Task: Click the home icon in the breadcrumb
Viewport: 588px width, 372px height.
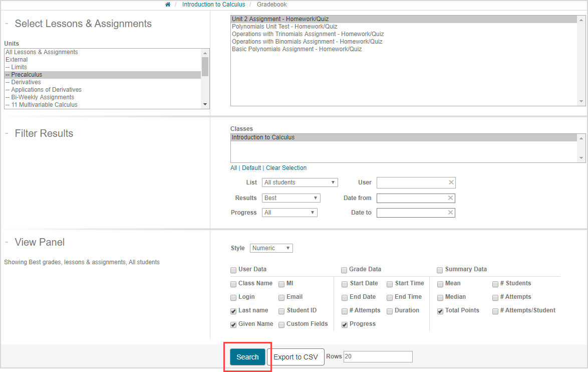Action: click(168, 5)
